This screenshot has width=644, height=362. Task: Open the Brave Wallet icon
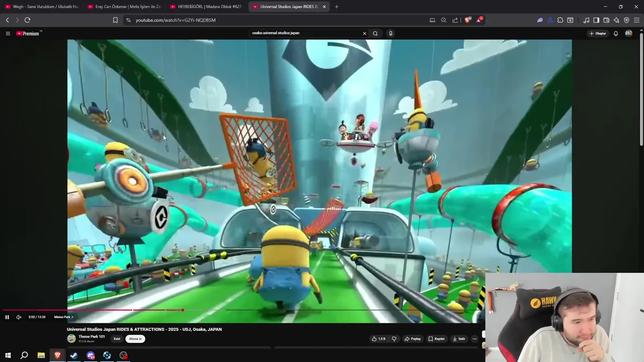pos(606,20)
